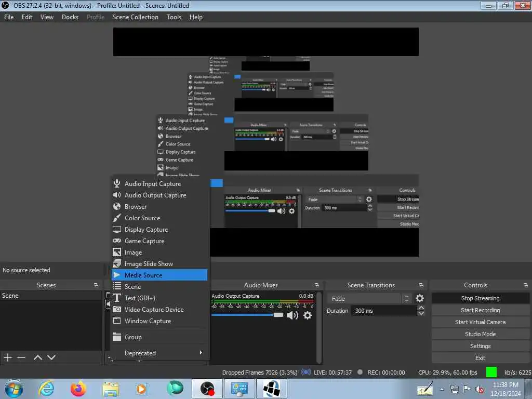Open Windows Explorer folder in taskbar
The image size is (532, 399).
[x=111, y=389]
